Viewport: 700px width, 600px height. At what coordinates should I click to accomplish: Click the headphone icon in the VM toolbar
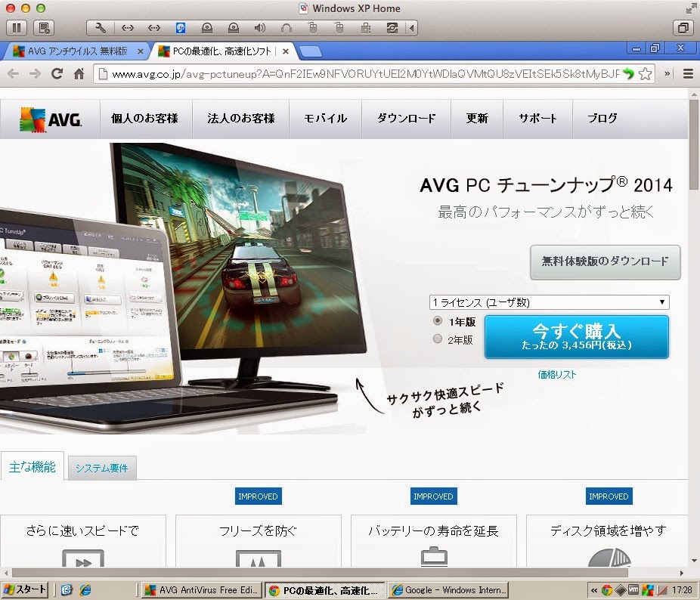[287, 28]
